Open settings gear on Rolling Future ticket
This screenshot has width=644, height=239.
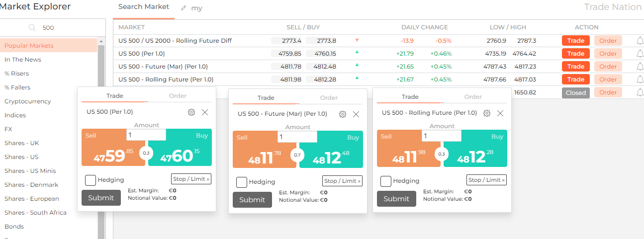487,113
